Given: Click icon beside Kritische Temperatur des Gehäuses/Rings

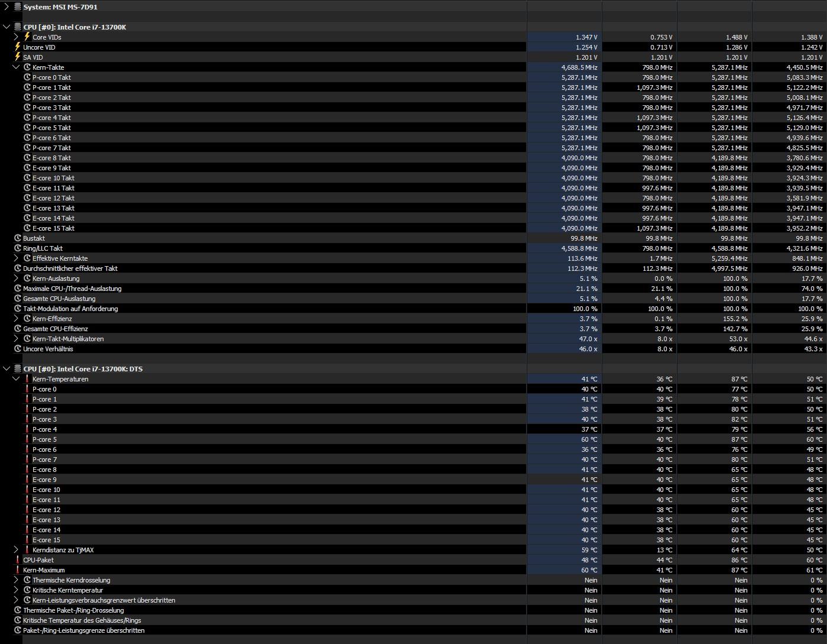Looking at the screenshot, I should click(x=18, y=620).
